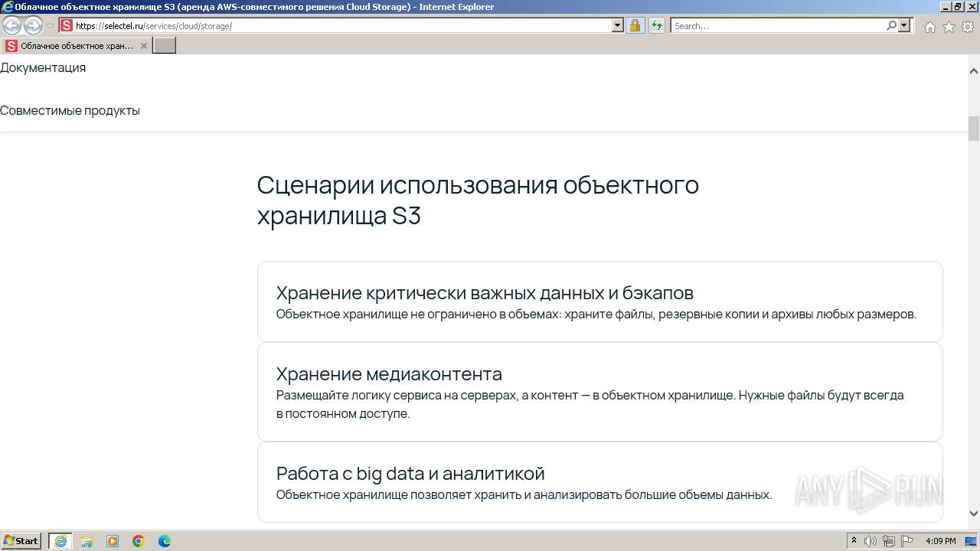Click the Selectel site favicon in address bar

pos(67,25)
